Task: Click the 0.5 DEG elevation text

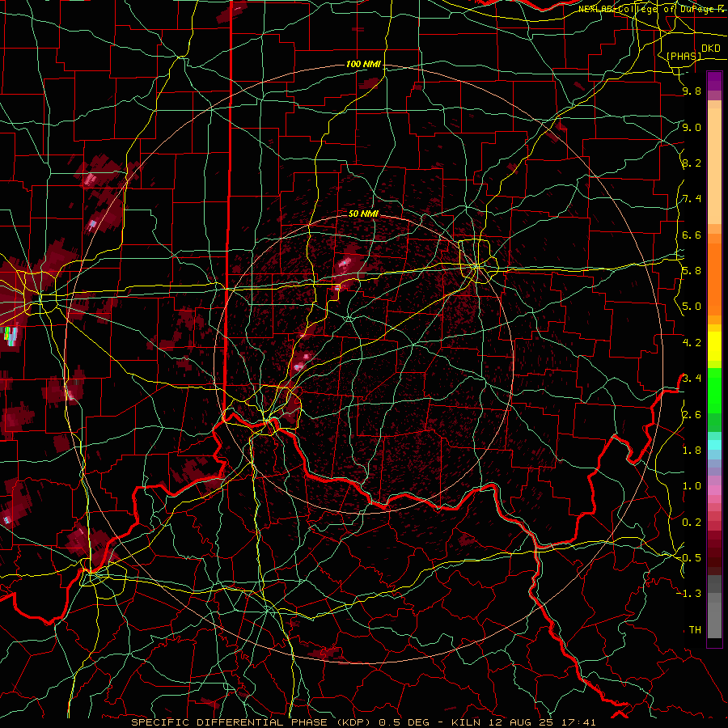Action: [404, 722]
